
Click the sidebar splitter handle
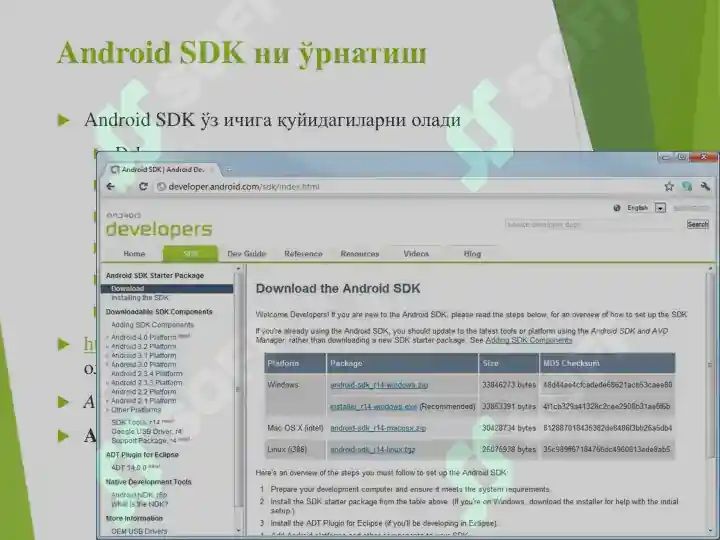tap(238, 389)
